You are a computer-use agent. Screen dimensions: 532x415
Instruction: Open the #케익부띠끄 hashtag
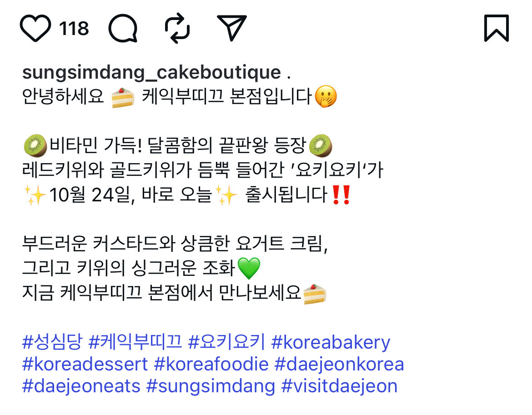click(136, 341)
